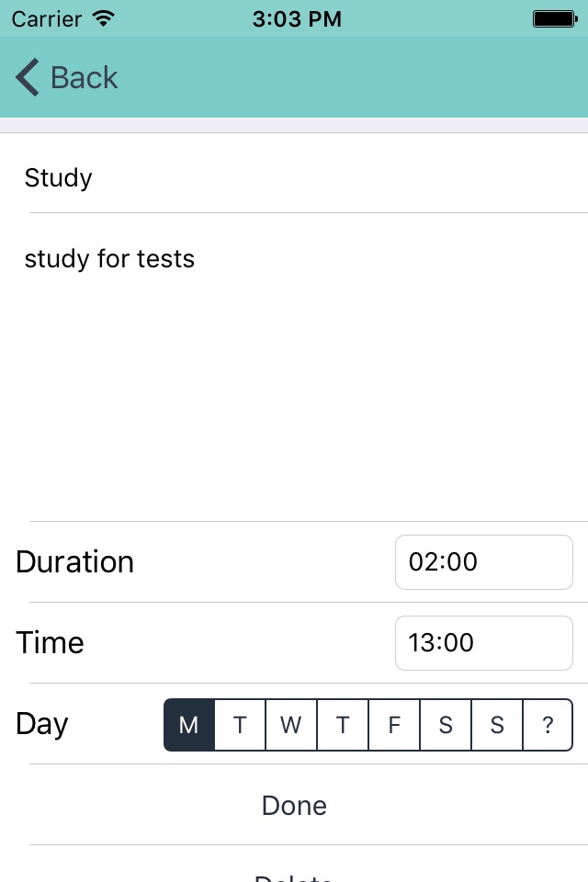Select Wednesday (W) in the Day selector
This screenshot has width=588, height=882.
click(291, 725)
